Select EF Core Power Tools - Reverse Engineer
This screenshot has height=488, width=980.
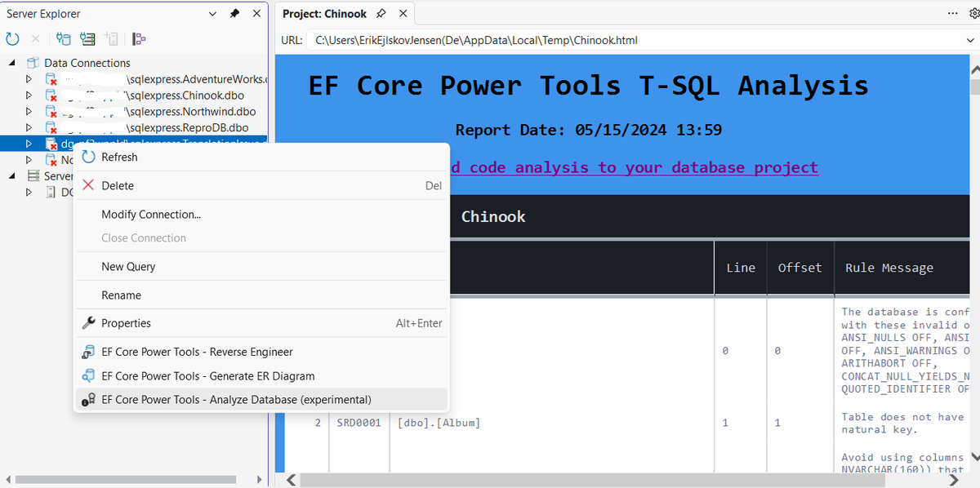(x=261, y=352)
